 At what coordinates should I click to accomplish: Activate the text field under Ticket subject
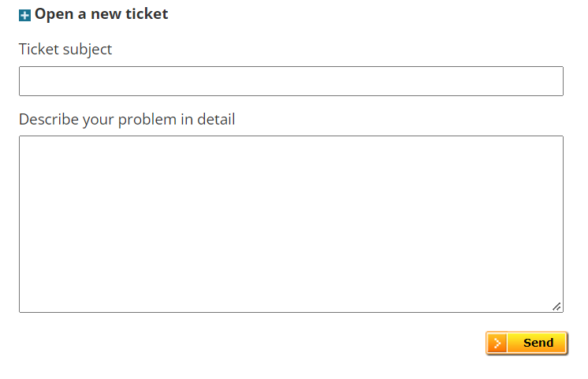click(291, 81)
